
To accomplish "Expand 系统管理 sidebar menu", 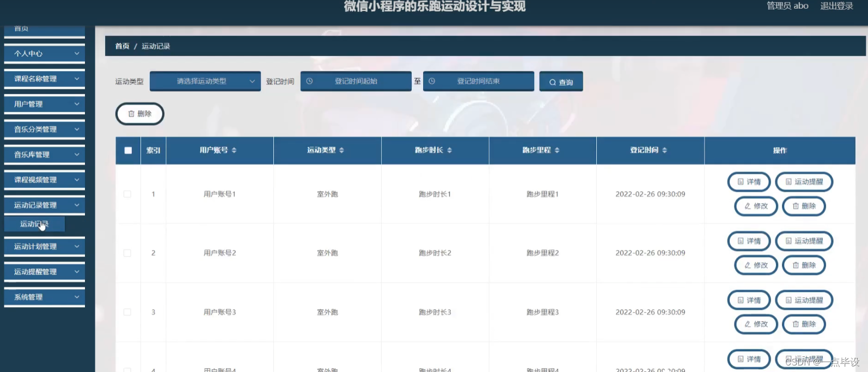I will tap(45, 297).
